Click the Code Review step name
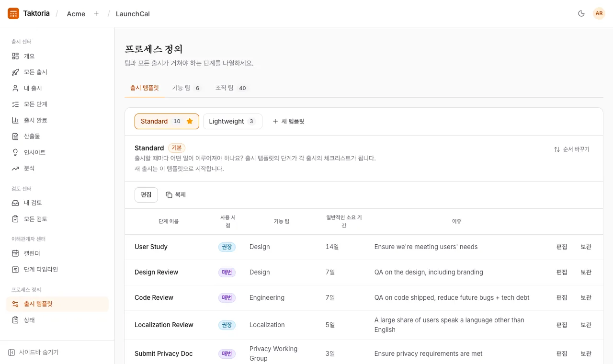613x364 pixels. point(154,297)
